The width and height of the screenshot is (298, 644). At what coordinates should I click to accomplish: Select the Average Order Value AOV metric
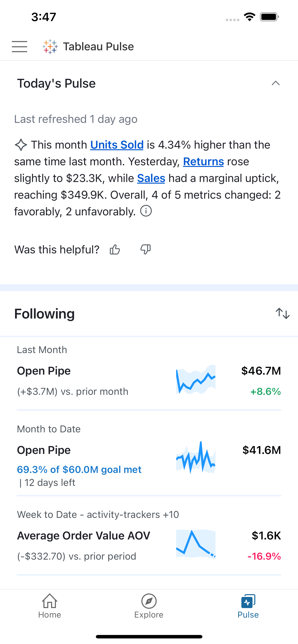pos(84,536)
